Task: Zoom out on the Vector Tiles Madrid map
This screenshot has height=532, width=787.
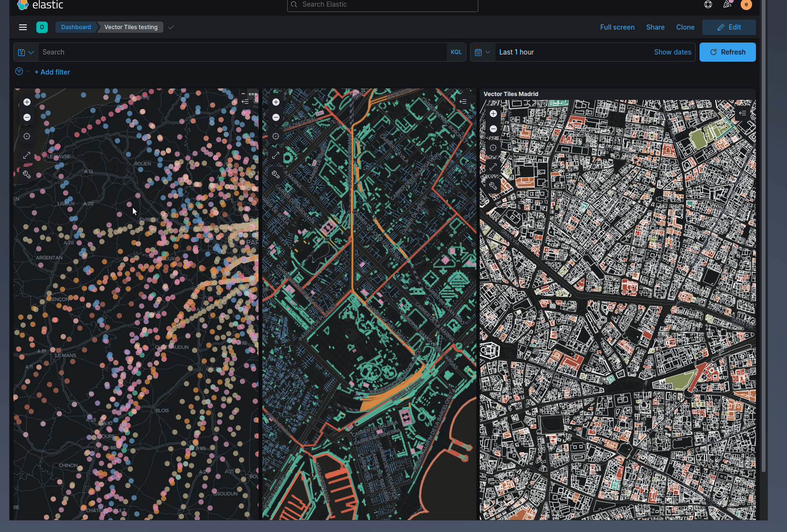Action: tap(493, 129)
